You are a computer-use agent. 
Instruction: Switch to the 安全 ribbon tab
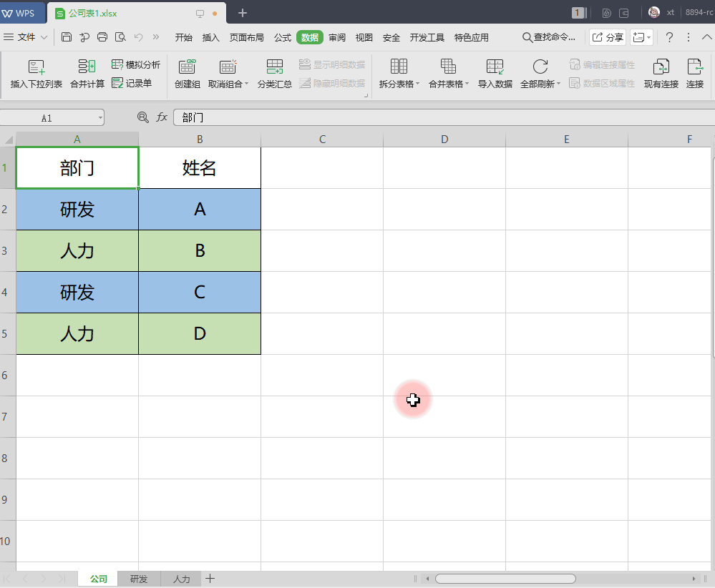(x=391, y=37)
